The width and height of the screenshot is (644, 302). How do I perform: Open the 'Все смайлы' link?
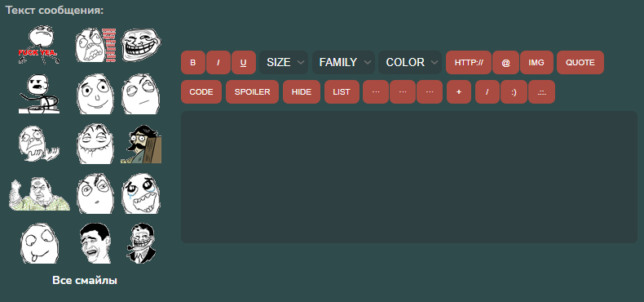(x=85, y=280)
